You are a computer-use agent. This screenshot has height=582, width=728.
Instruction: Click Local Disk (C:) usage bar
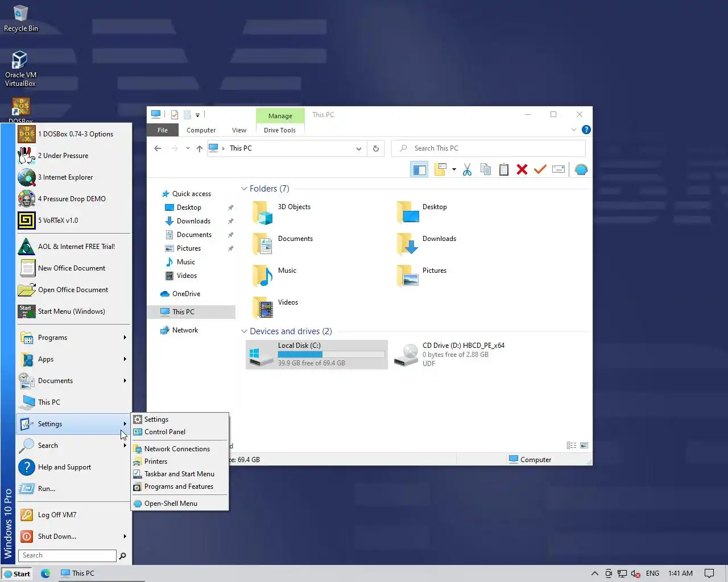331,354
